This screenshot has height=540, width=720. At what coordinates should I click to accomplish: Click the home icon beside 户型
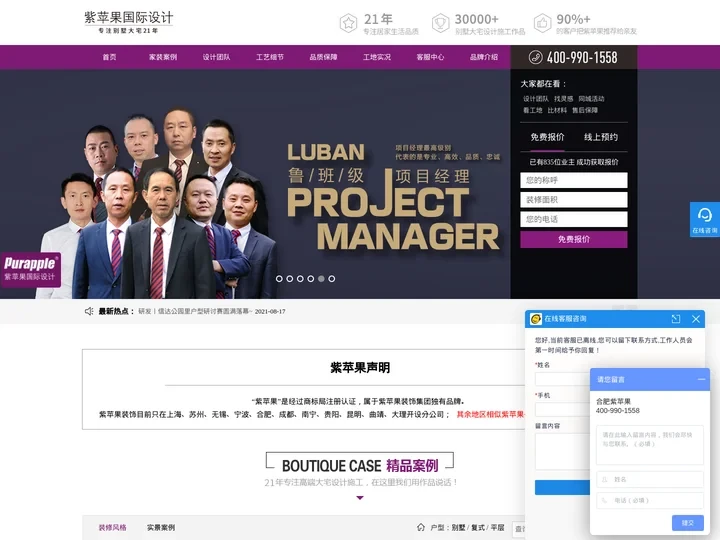(421, 527)
